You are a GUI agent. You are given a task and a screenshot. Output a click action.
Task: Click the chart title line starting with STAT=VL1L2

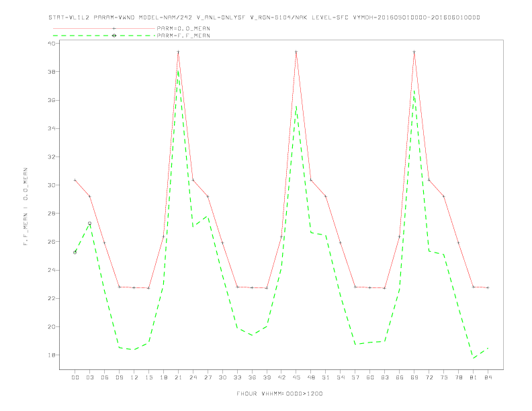[x=264, y=17]
